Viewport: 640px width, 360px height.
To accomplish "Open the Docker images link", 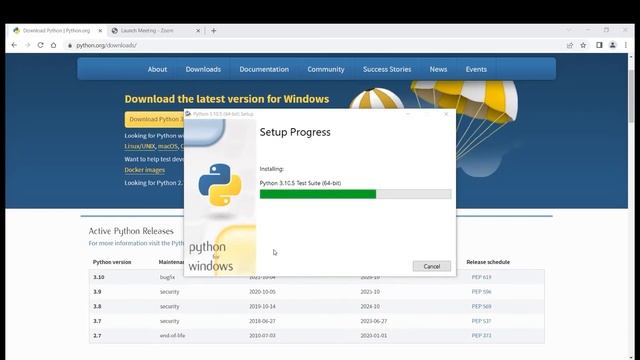I will [144, 170].
